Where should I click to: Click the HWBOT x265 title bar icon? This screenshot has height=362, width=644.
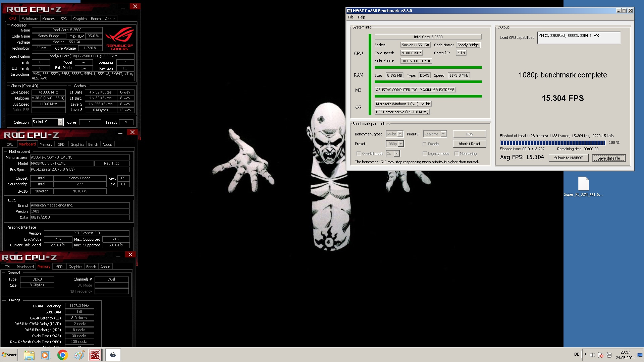pos(350,11)
